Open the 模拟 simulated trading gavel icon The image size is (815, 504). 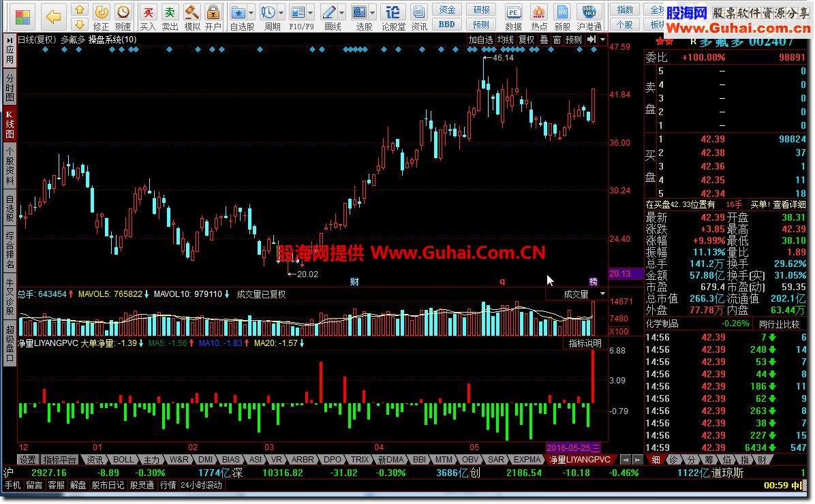pos(192,16)
